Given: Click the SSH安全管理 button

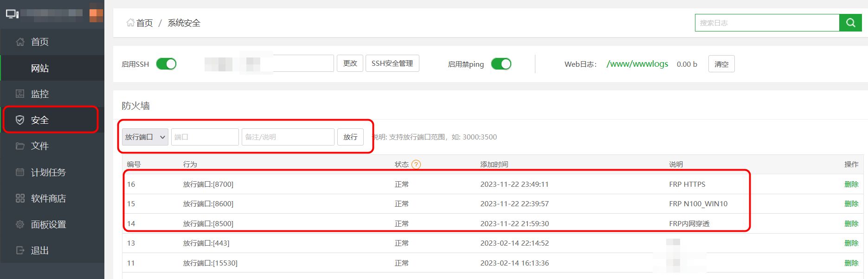Looking at the screenshot, I should point(392,63).
